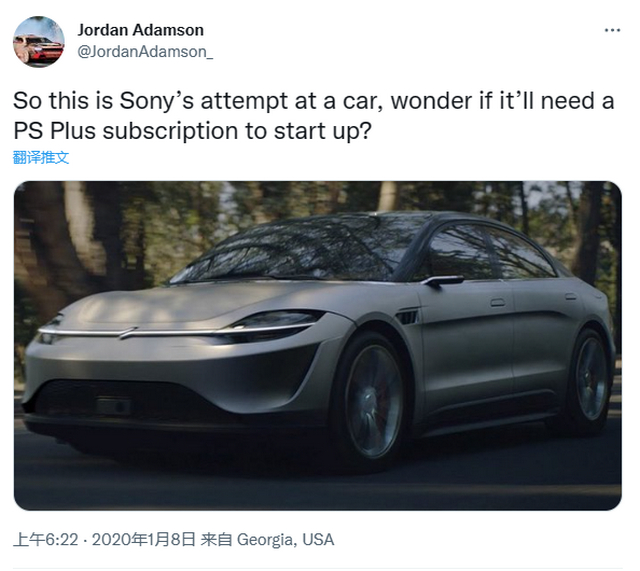Open Jordan Adamson's round profile avatar
Image resolution: width=640 pixels, height=571 pixels.
[x=39, y=42]
